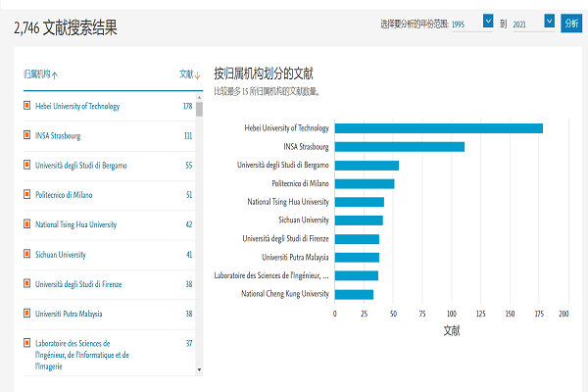
Task: Click the Politecnico di Milano chart bar
Action: point(365,184)
